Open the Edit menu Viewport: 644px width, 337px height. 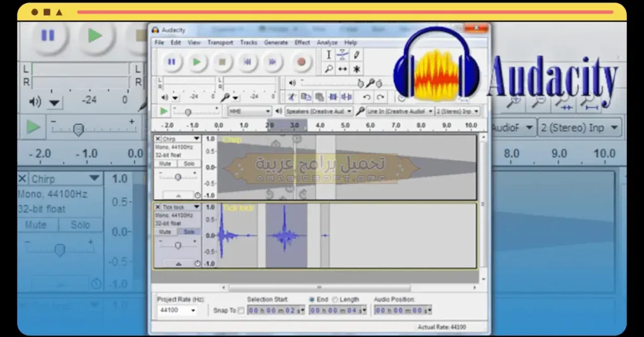coord(176,42)
